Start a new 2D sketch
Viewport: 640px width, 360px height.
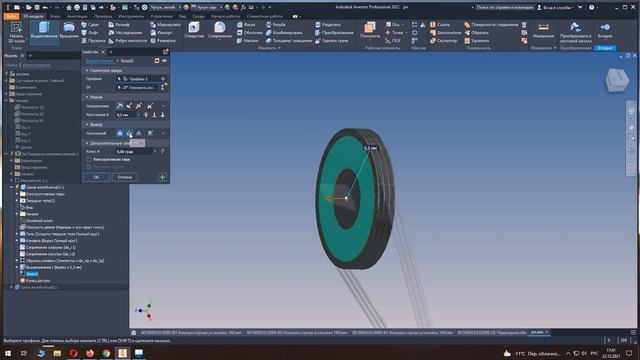[x=16, y=32]
